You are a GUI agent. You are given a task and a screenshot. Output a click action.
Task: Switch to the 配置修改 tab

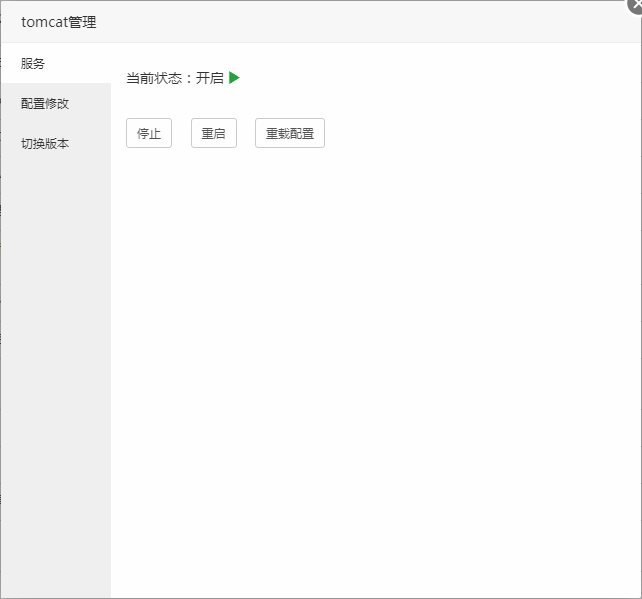pos(45,103)
